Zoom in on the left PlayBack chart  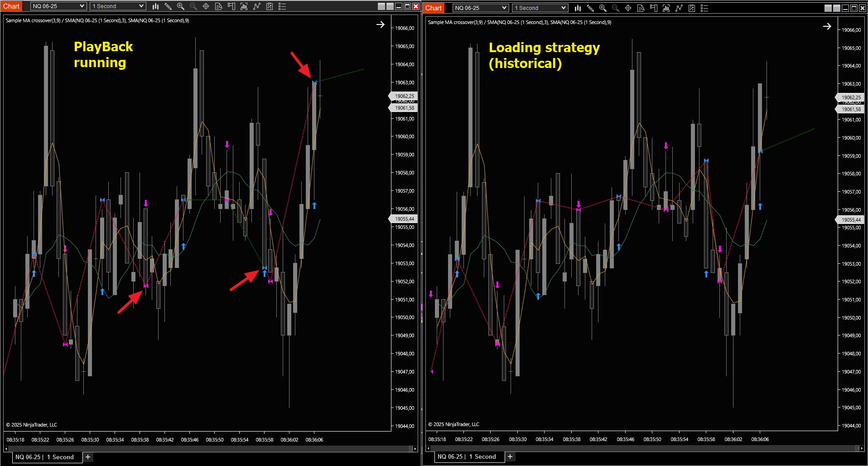click(x=181, y=6)
